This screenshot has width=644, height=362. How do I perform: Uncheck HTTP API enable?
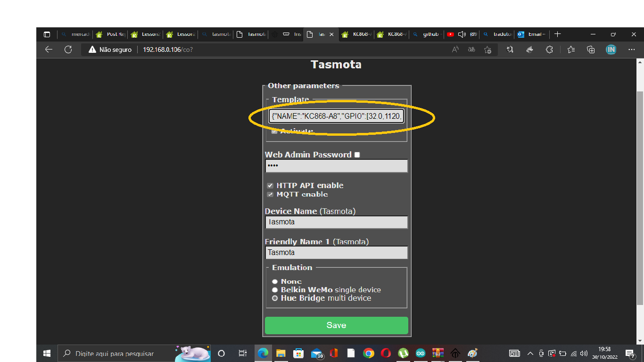pyautogui.click(x=270, y=186)
